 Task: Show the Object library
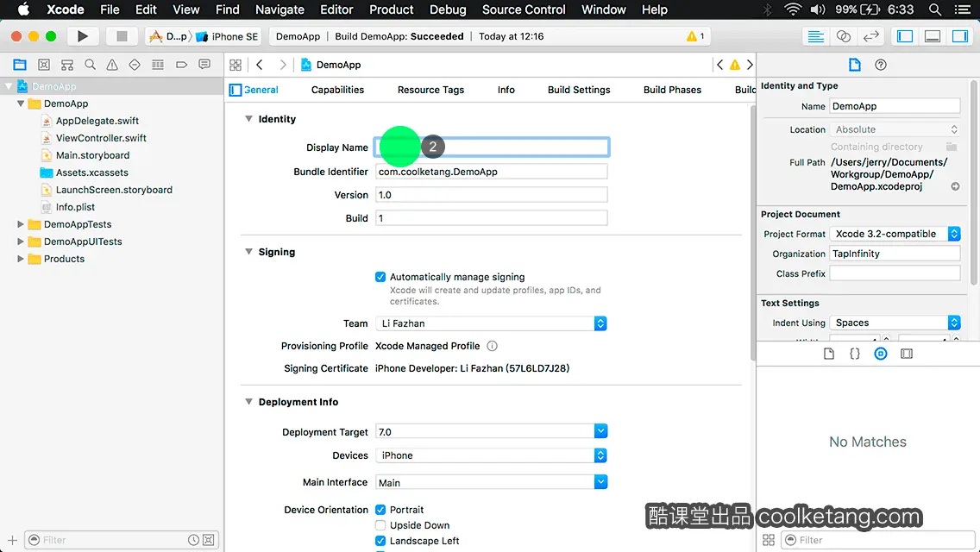click(x=881, y=354)
